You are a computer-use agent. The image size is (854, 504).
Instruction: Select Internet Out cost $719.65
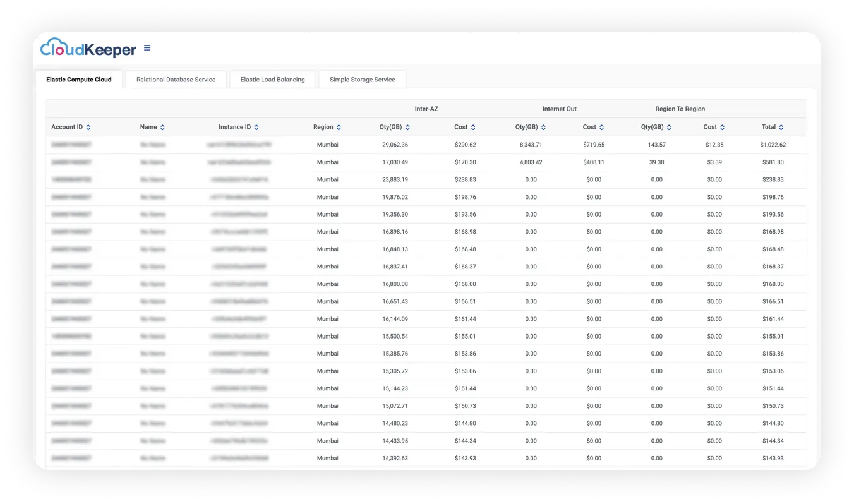(x=594, y=145)
